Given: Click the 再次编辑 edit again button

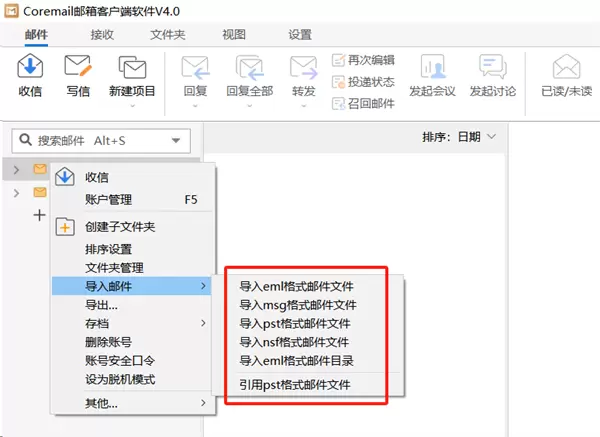Looking at the screenshot, I should [x=366, y=59].
